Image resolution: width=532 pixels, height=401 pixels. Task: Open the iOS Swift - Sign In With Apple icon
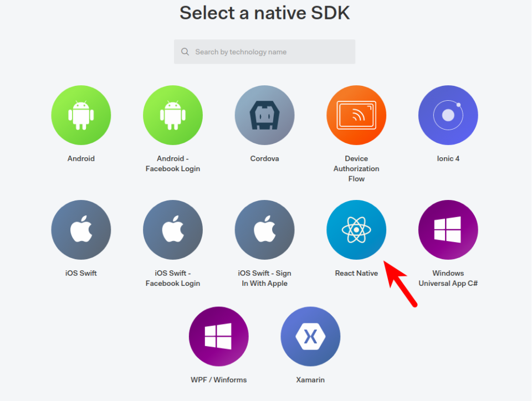coord(265,230)
